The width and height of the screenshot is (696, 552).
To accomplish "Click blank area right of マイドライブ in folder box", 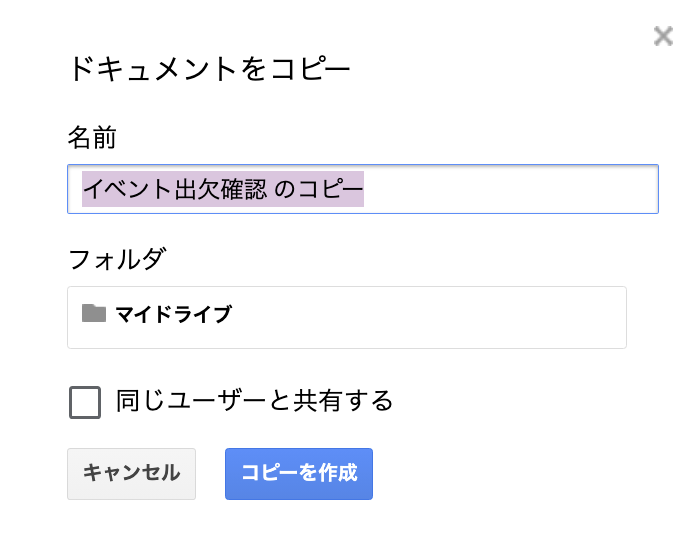I will click(x=430, y=317).
